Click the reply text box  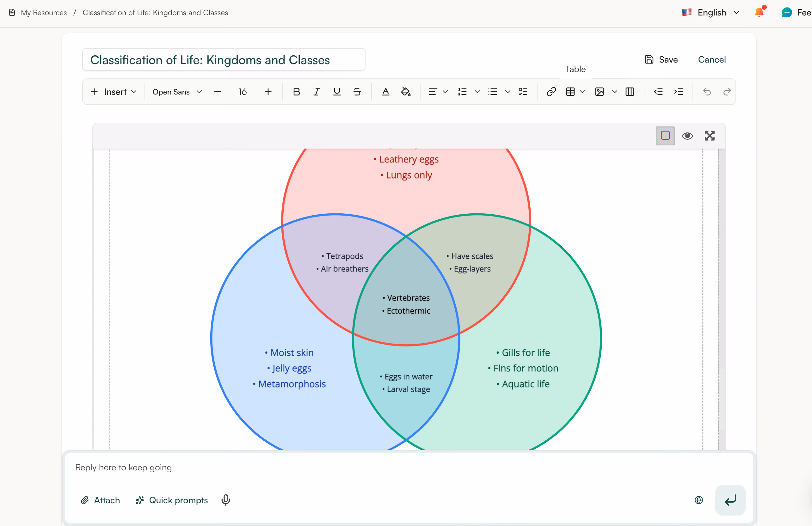[409, 468]
